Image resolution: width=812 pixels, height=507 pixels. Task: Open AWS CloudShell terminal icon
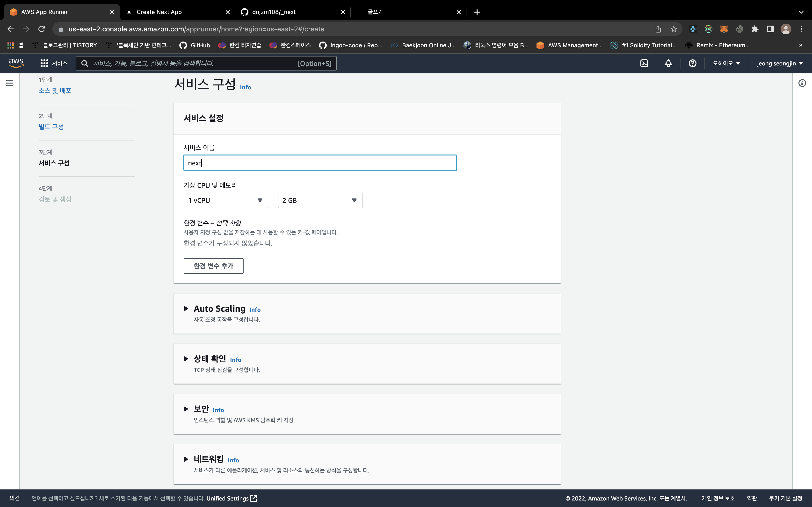[644, 63]
